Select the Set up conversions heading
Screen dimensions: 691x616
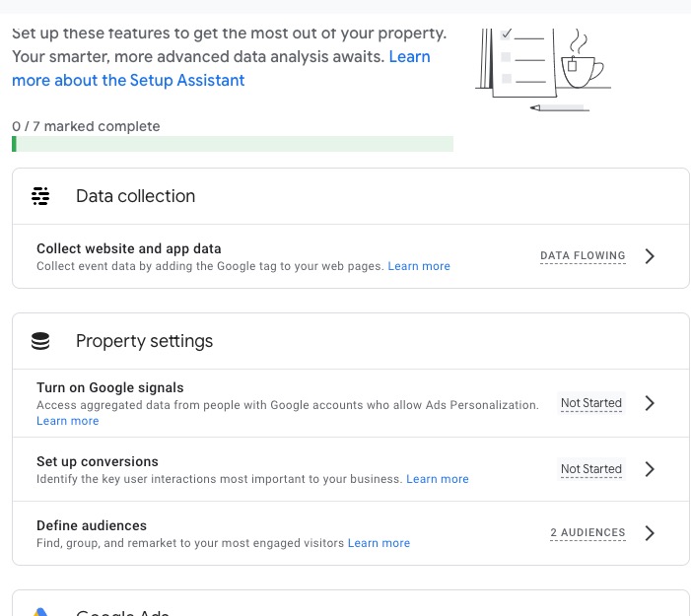(98, 461)
